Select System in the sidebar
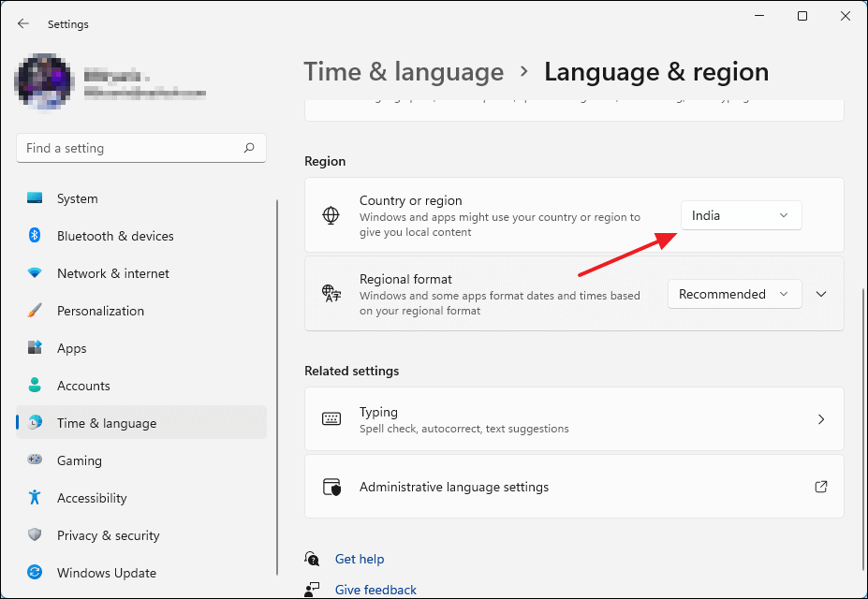 (77, 198)
